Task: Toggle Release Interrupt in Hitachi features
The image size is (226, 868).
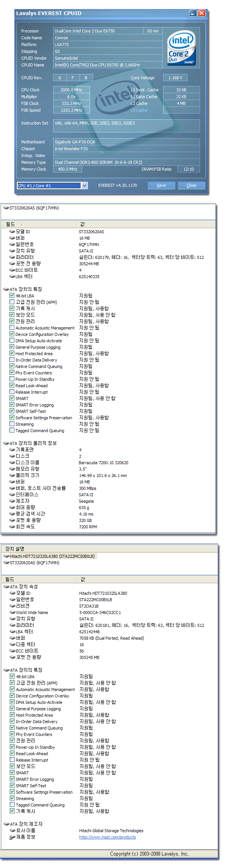Action: [x=12, y=760]
